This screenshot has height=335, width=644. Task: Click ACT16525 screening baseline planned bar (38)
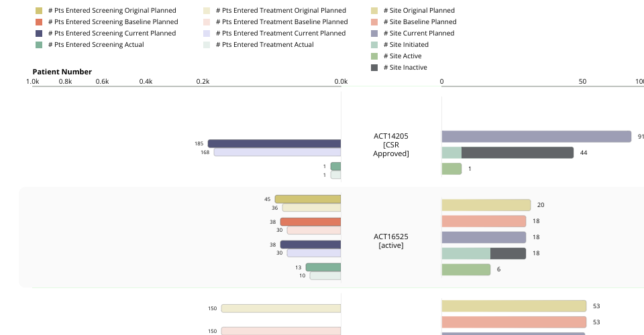click(311, 222)
